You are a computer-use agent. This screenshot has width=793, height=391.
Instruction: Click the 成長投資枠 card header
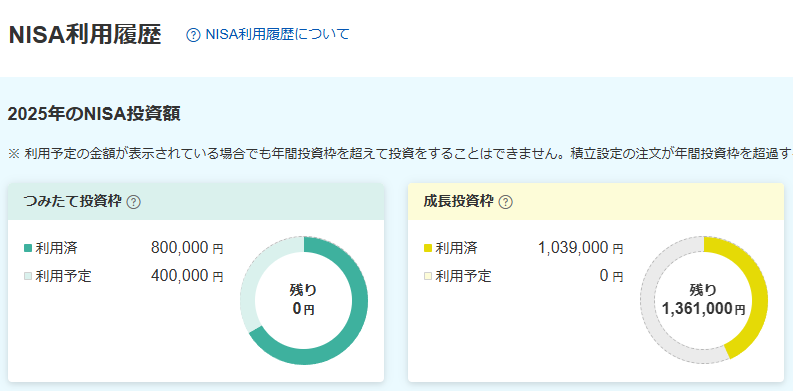(596, 202)
